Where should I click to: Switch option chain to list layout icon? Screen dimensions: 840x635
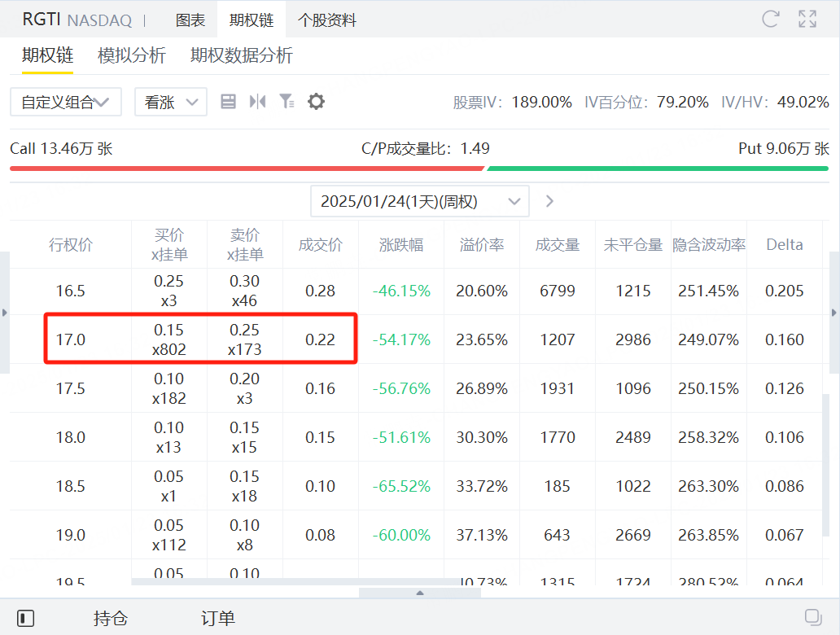pyautogui.click(x=228, y=101)
